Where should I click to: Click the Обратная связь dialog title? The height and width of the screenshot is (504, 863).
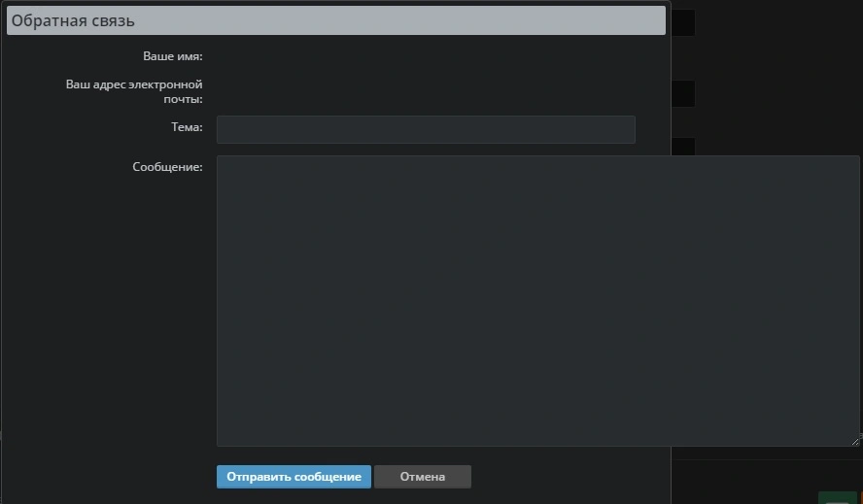tap(73, 21)
